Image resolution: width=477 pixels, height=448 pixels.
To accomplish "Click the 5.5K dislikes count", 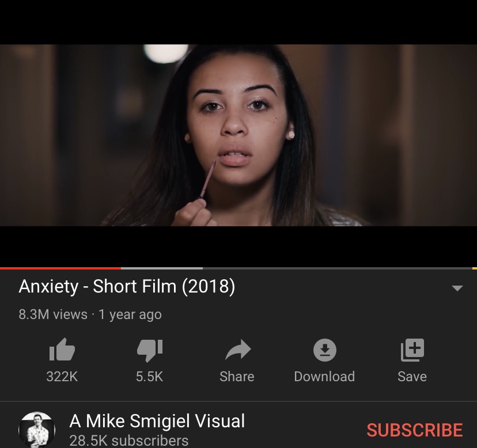I will click(x=149, y=377).
